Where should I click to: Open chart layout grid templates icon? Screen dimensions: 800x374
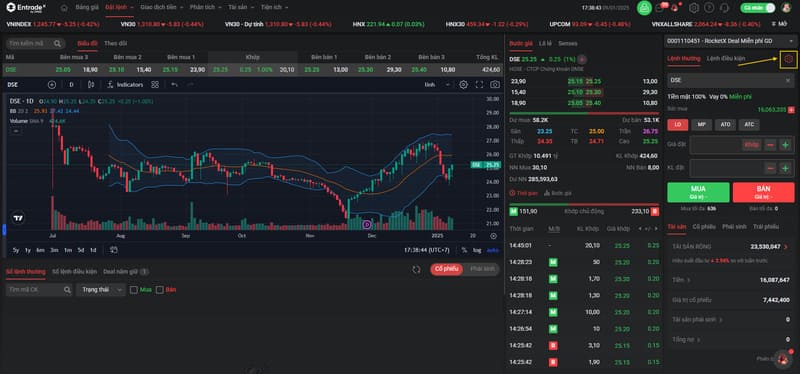tap(155, 85)
